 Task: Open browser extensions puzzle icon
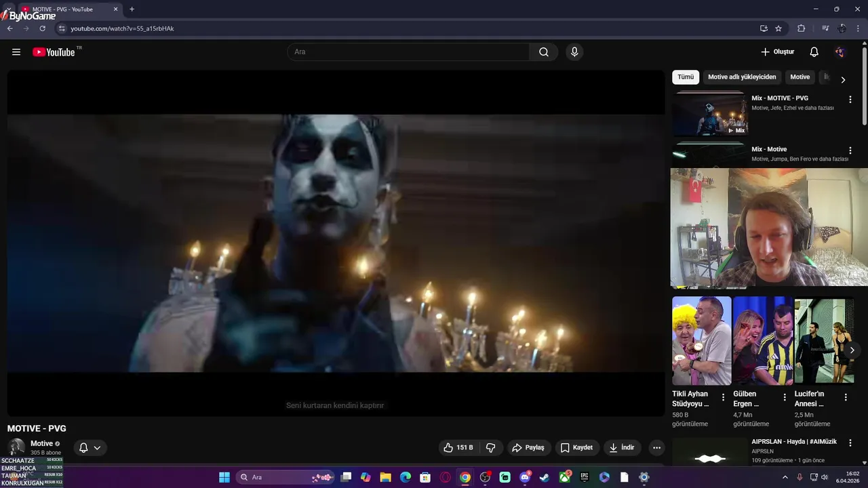802,28
